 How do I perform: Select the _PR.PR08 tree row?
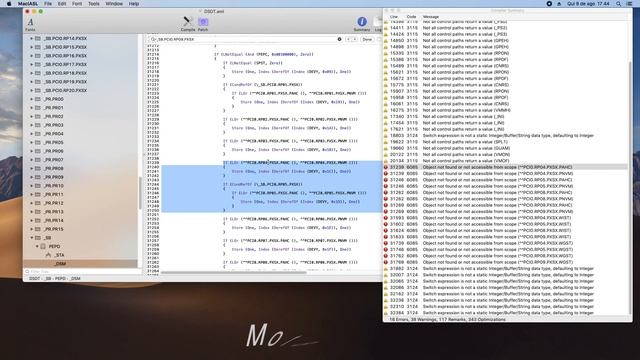81,168
